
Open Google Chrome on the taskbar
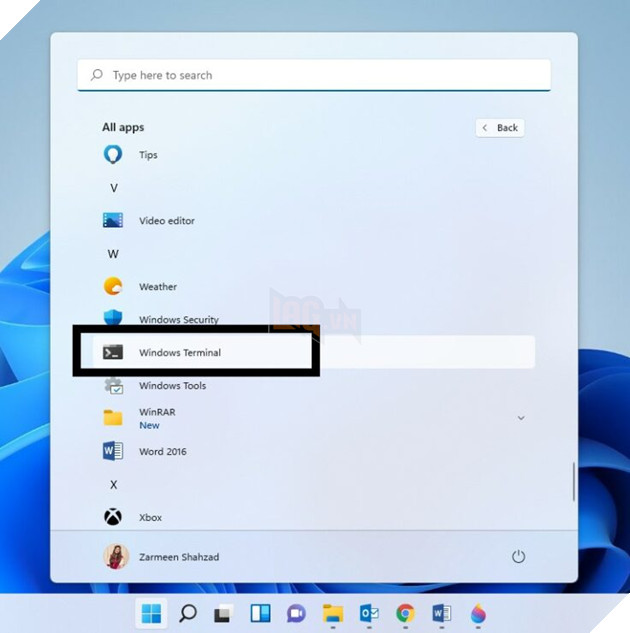point(406,614)
